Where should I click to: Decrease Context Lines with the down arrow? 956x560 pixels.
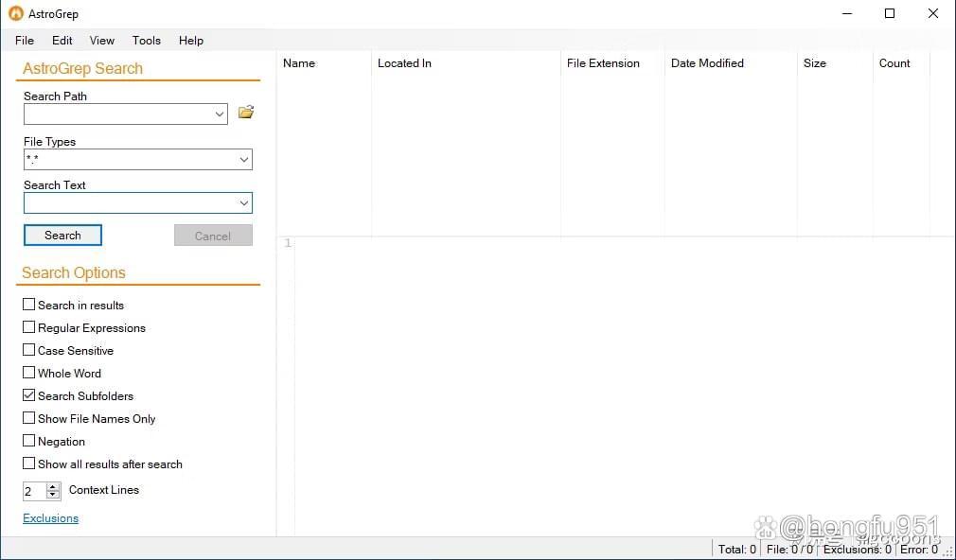point(53,495)
